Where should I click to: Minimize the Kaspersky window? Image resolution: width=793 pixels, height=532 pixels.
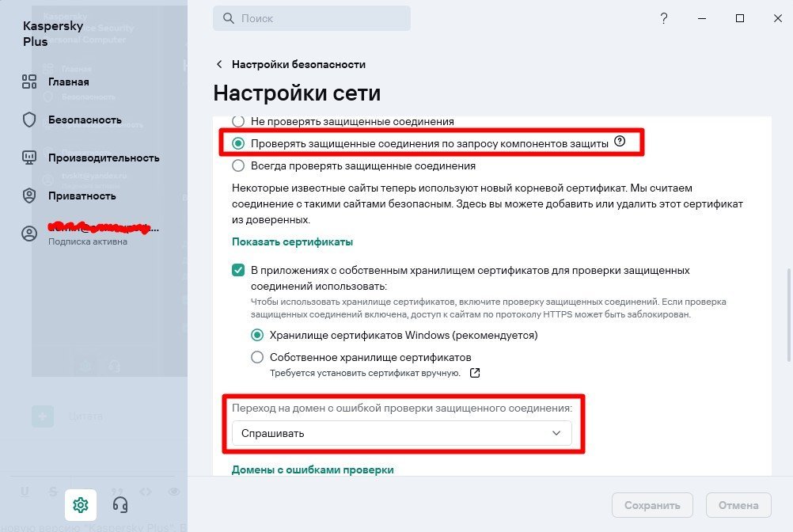[702, 18]
